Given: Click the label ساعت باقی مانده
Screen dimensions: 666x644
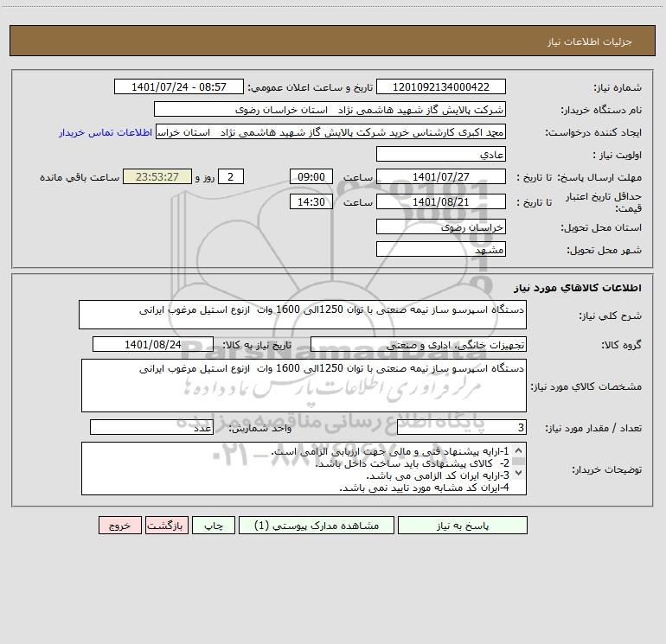Looking at the screenshot, I should click(80, 177).
